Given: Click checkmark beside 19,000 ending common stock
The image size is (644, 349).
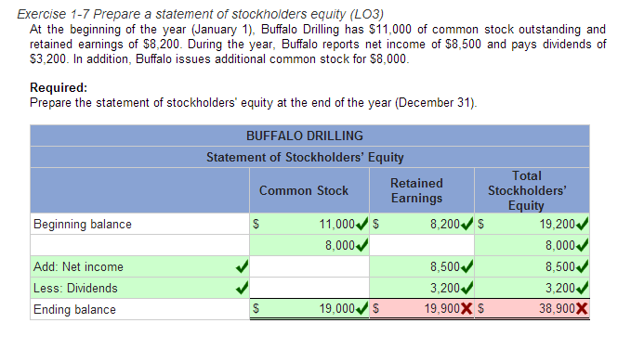Looking at the screenshot, I should [361, 308].
